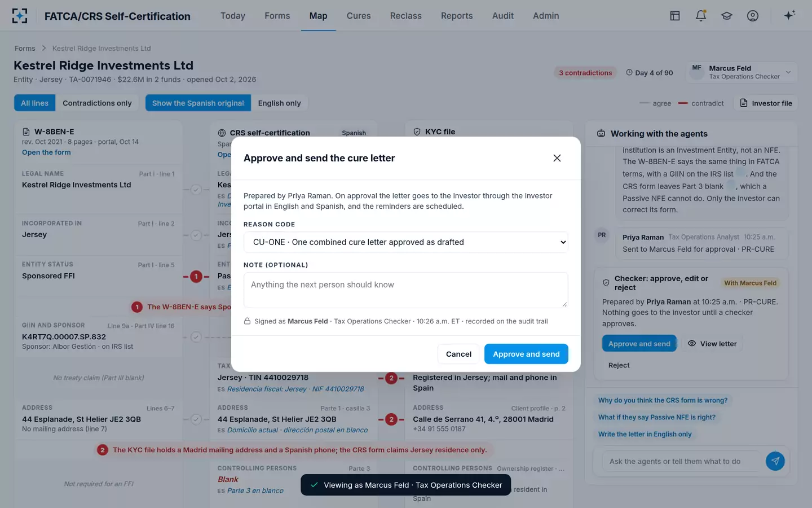This screenshot has width=812, height=508.
Task: Open the Investor file
Action: point(766,103)
